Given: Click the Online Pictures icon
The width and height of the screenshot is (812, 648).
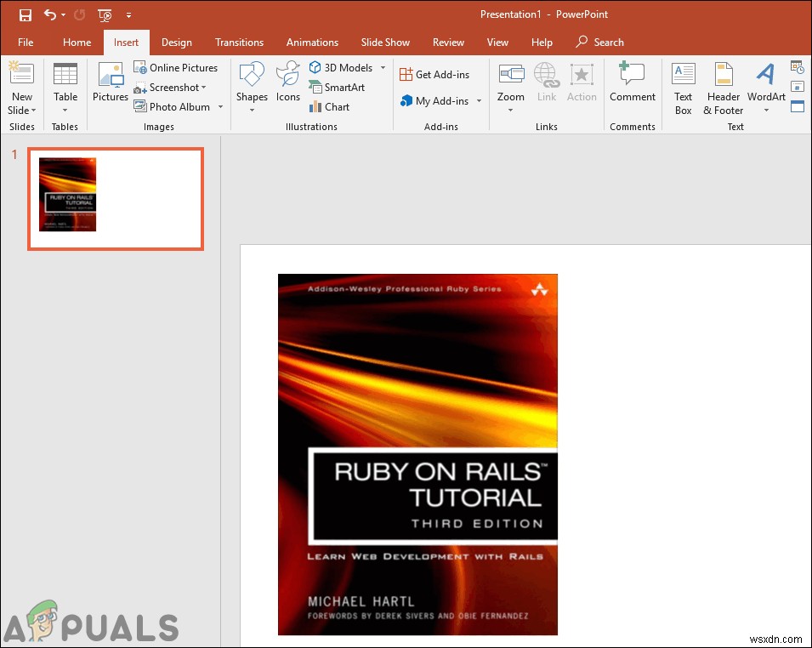Looking at the screenshot, I should point(176,67).
